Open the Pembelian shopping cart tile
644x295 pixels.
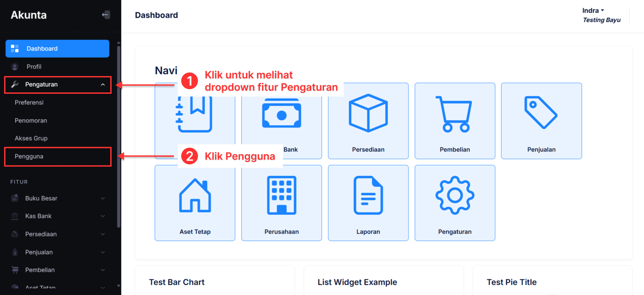(455, 121)
